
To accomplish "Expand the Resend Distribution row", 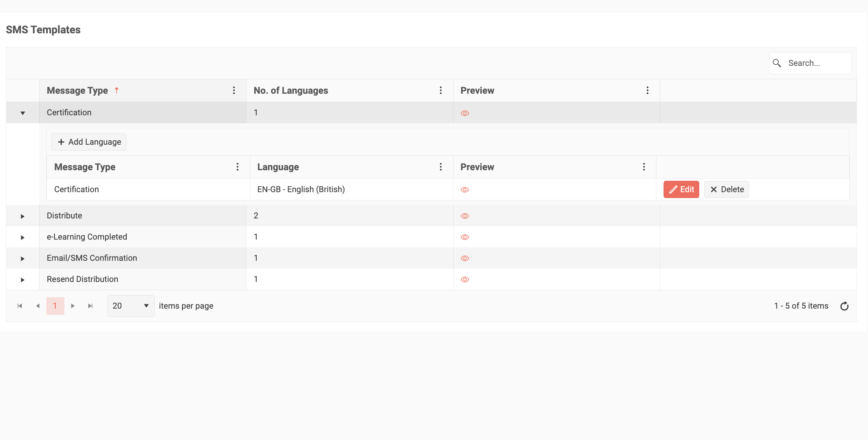I will click(x=23, y=280).
